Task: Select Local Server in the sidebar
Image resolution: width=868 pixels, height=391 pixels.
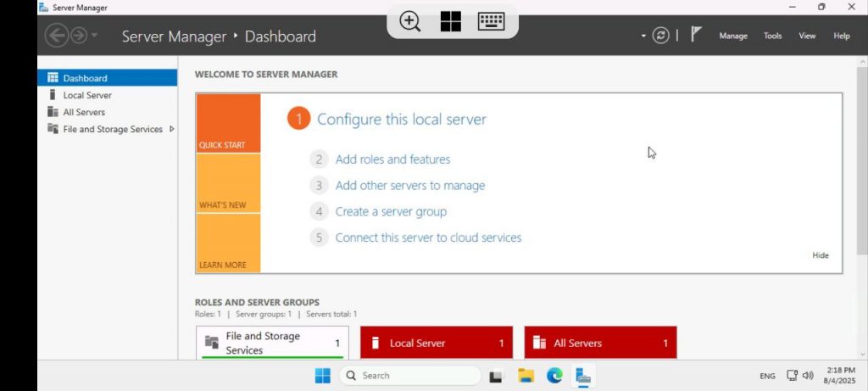Action: click(108, 95)
